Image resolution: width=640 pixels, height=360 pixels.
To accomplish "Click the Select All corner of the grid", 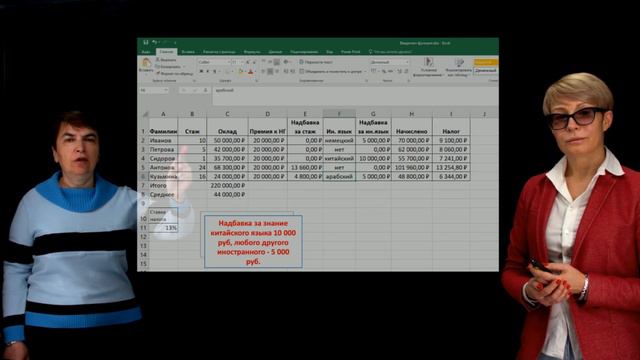I will tap(145, 114).
